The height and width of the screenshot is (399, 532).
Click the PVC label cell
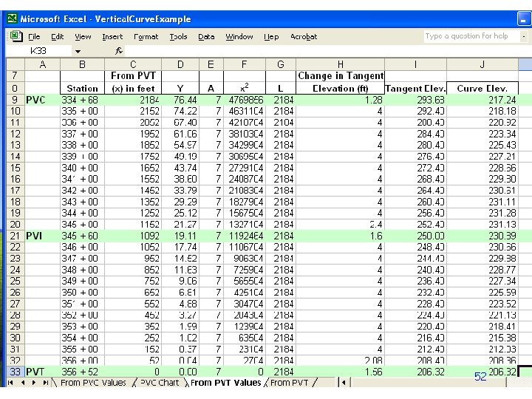(42, 100)
